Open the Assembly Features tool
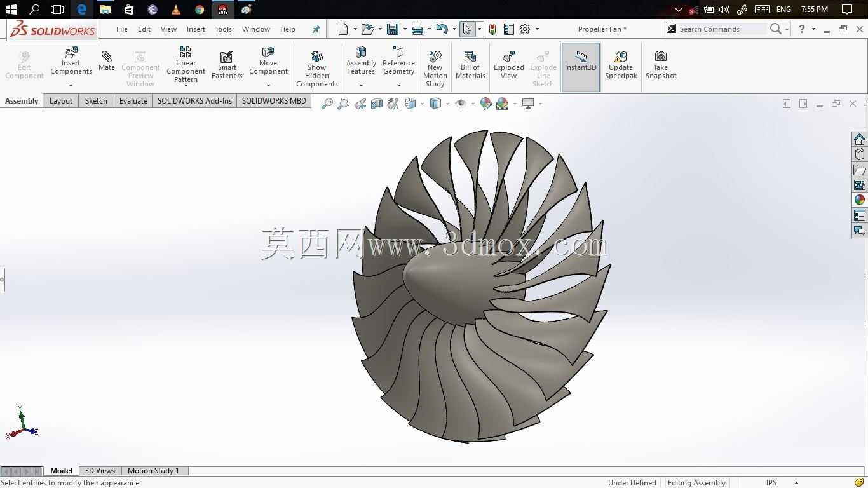Screen dimensions: 868x488 click(361, 62)
